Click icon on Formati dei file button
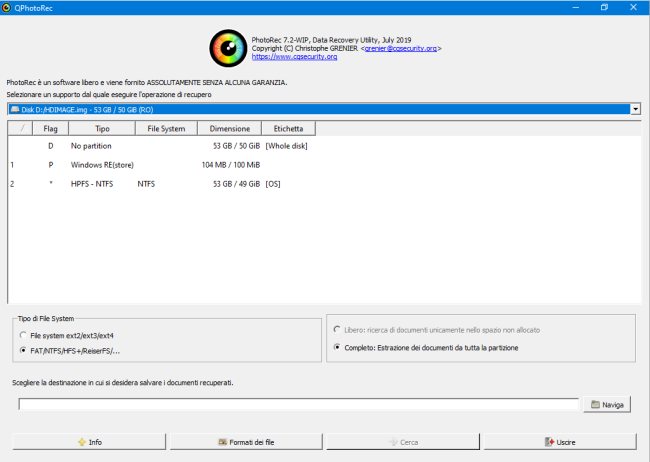650x462 pixels. [x=223, y=442]
